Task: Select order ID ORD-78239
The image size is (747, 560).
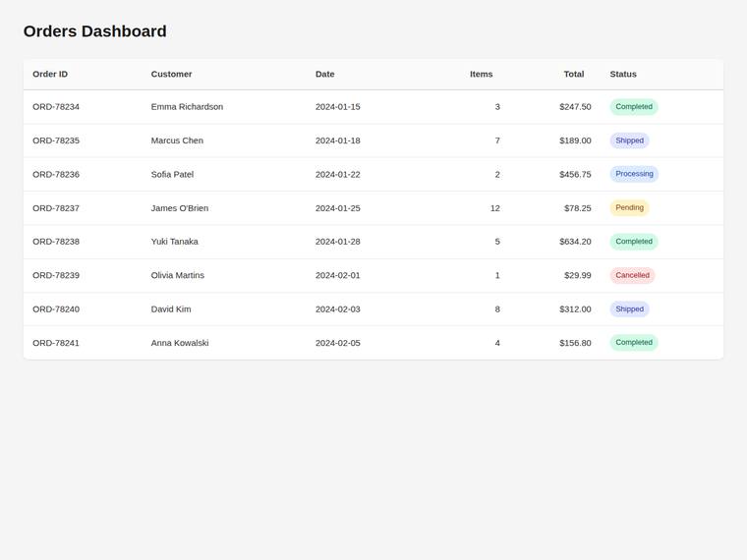Action: tap(56, 275)
